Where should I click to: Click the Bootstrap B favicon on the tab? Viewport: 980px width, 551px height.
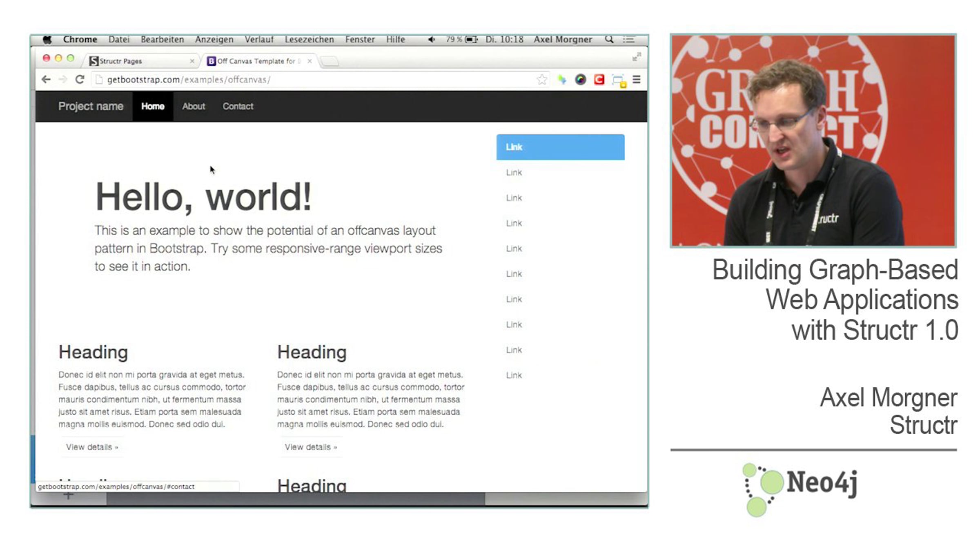(x=211, y=61)
